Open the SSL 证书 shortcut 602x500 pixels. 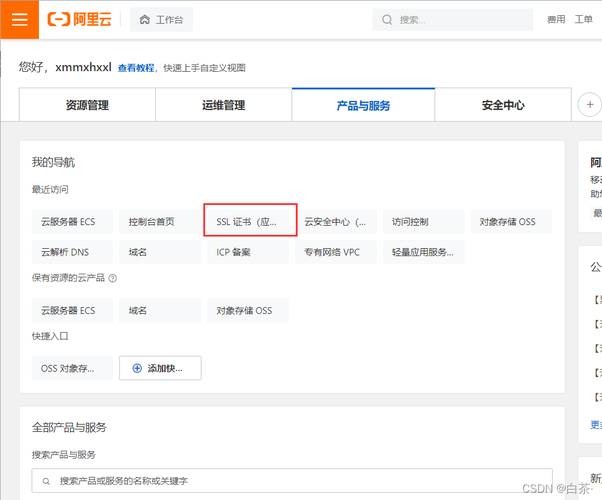[x=250, y=220]
